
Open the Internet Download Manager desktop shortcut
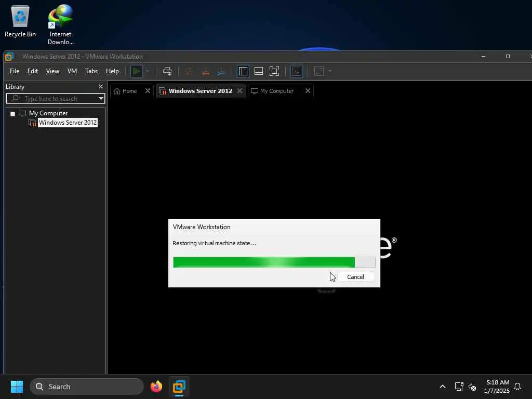(61, 24)
